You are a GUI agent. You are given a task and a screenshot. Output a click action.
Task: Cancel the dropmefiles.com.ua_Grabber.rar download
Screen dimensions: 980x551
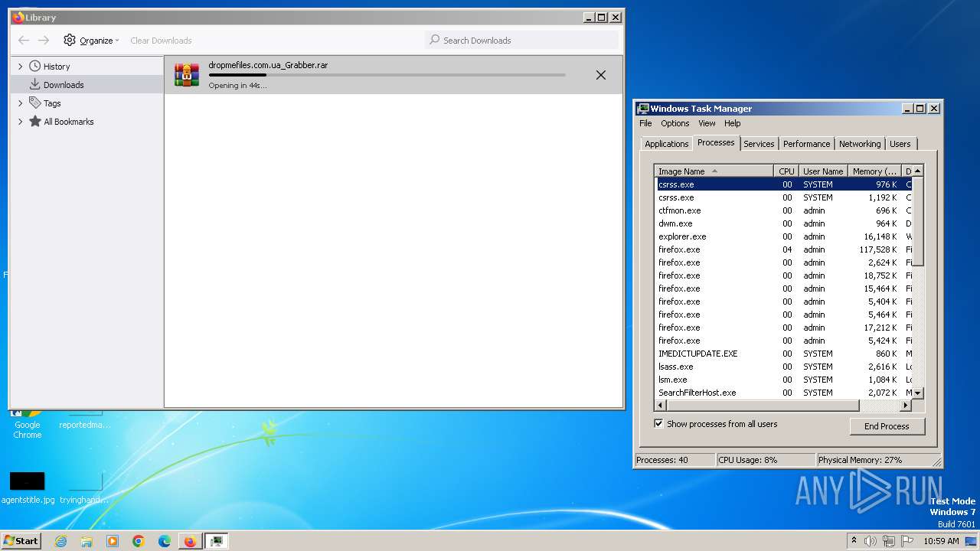601,75
